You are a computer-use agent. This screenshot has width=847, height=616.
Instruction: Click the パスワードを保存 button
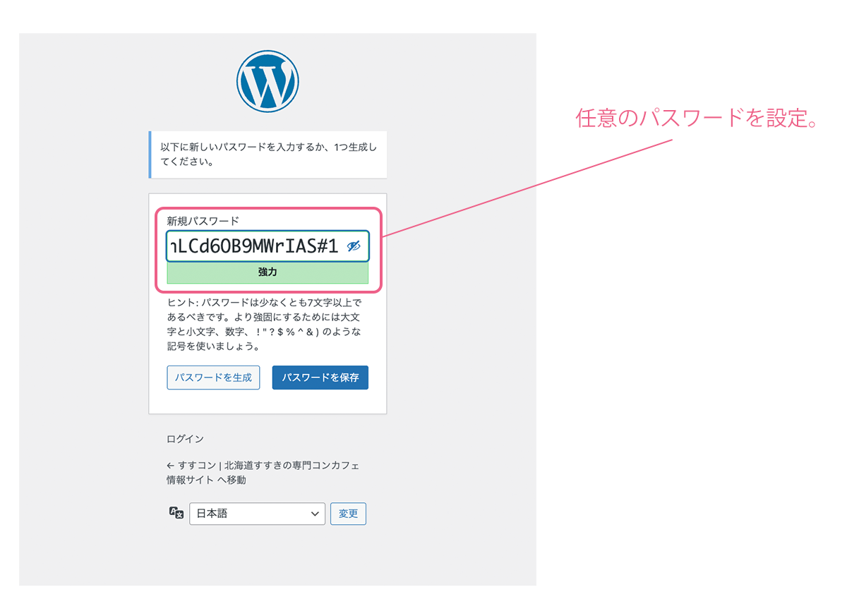pyautogui.click(x=320, y=378)
